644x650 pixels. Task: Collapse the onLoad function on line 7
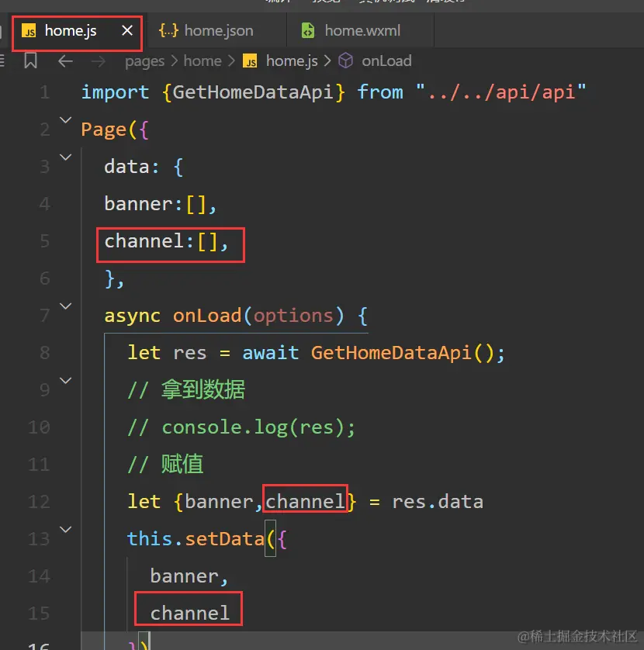point(65,306)
